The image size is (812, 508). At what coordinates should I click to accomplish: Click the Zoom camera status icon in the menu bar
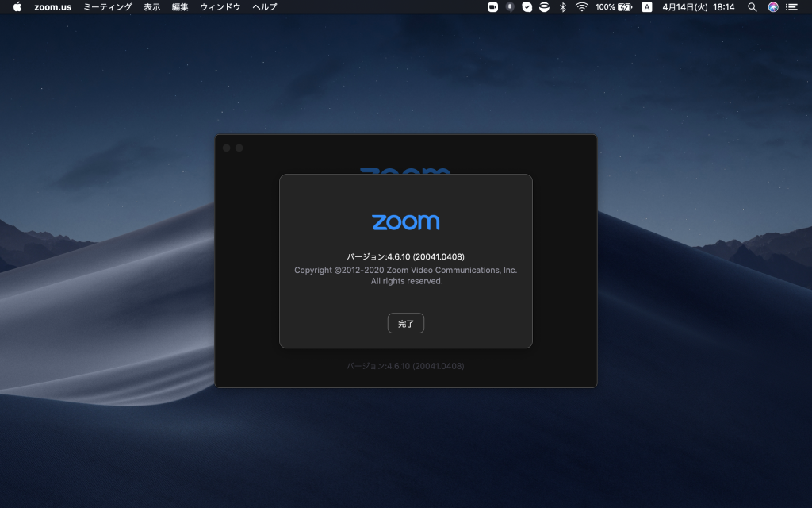(x=492, y=6)
